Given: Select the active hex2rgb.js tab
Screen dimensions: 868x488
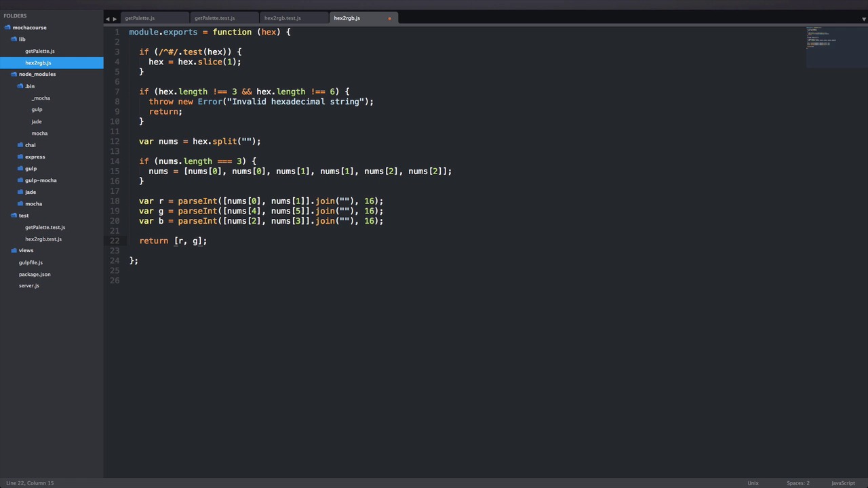Looking at the screenshot, I should [363, 18].
